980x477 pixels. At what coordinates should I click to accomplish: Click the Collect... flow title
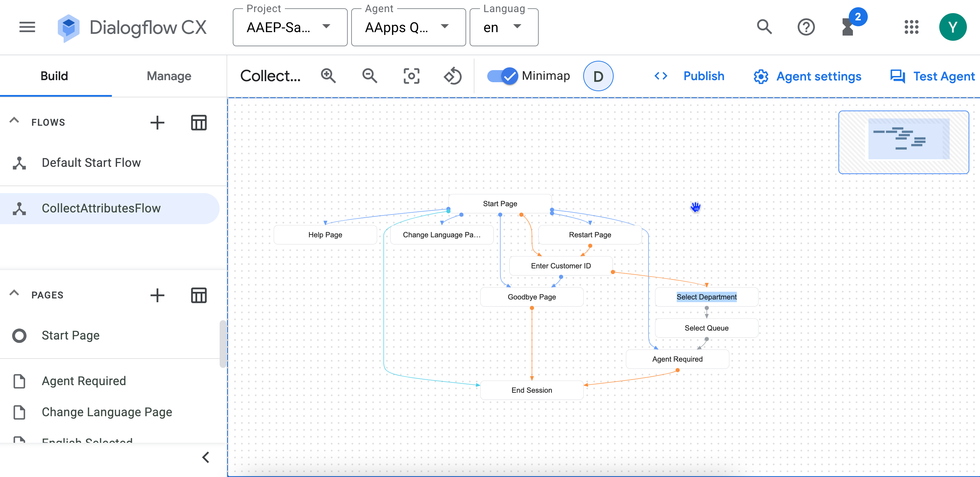270,76
